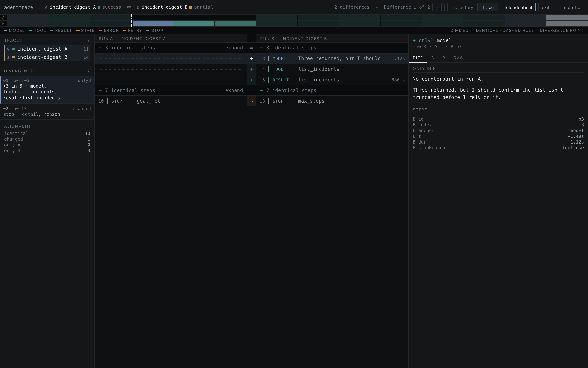The width and height of the screenshot is (588, 368).
Task: Click the import... button
Action: pos(571,7)
